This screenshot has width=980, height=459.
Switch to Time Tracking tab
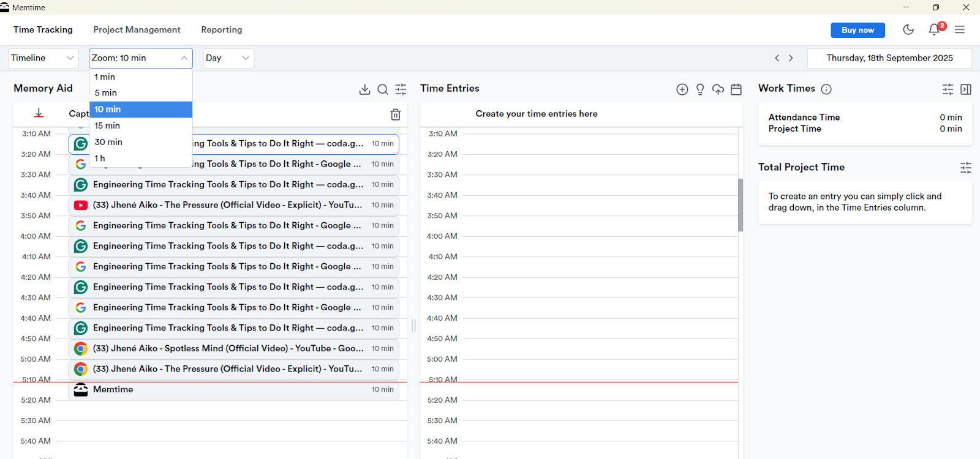click(x=43, y=29)
